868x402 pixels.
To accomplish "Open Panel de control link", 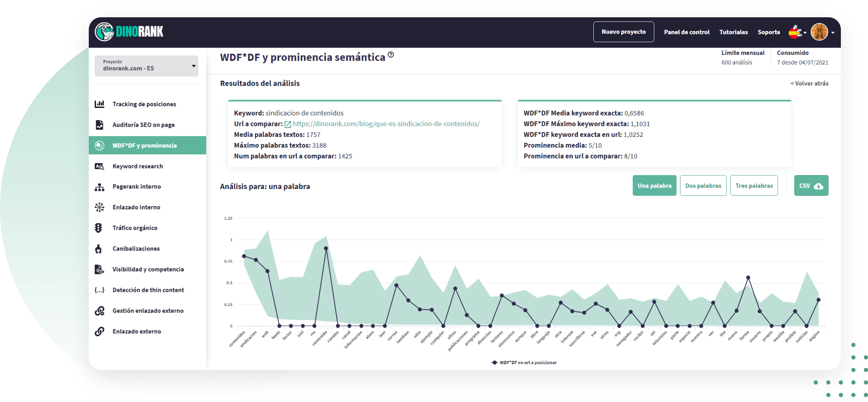I will pyautogui.click(x=687, y=32).
